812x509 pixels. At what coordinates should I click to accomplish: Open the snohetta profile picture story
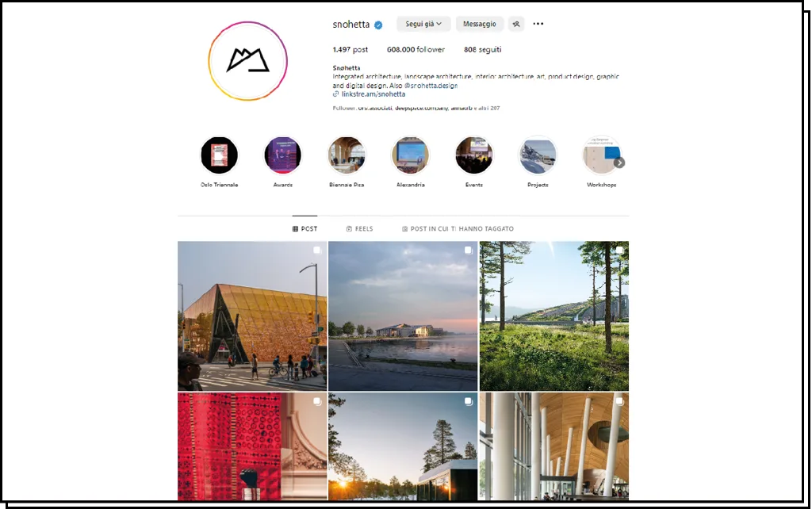[x=247, y=61]
